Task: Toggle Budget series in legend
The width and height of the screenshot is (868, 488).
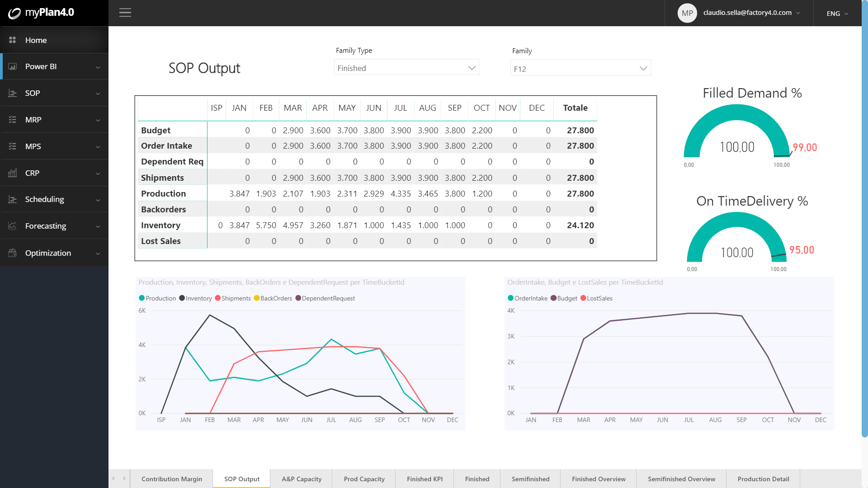Action: [564, 298]
